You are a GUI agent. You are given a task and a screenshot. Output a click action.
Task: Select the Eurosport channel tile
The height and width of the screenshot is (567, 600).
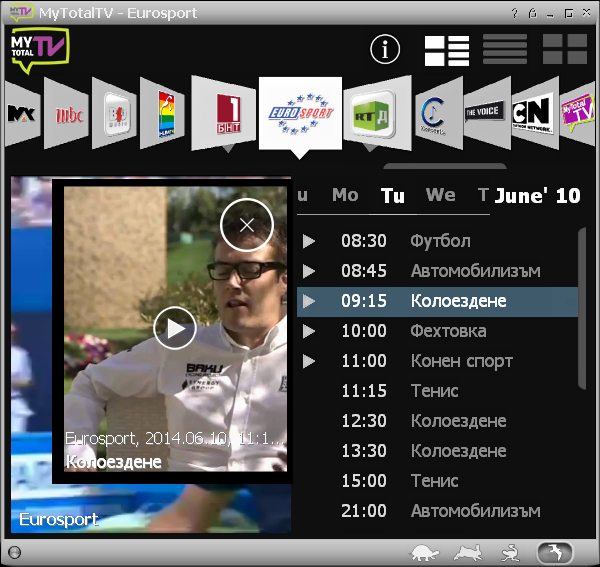pyautogui.click(x=300, y=114)
